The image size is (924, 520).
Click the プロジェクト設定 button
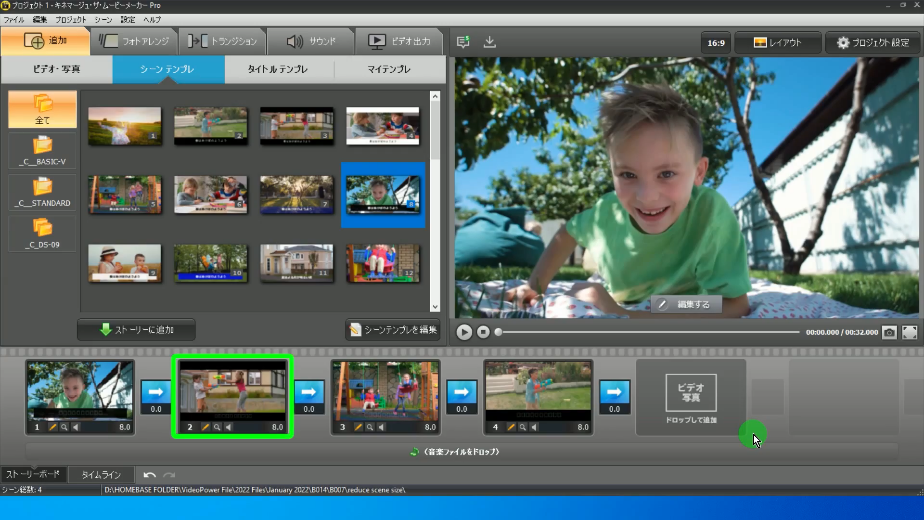click(873, 43)
